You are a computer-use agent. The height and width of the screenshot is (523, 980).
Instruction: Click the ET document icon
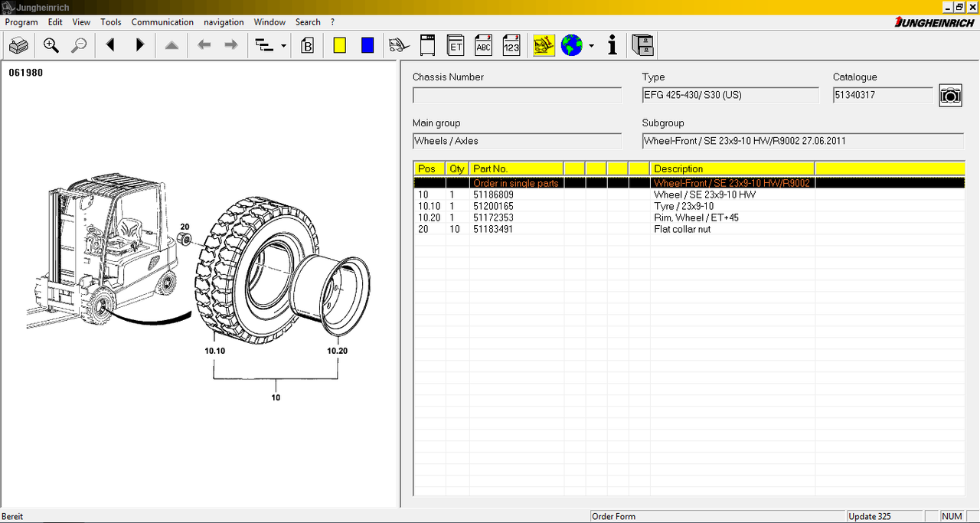[x=456, y=46]
